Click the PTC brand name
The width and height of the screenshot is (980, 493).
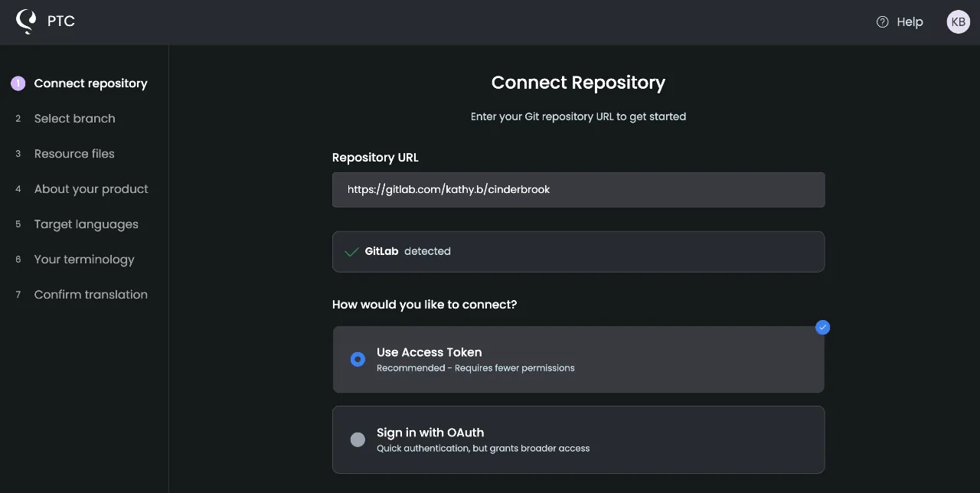coord(61,21)
